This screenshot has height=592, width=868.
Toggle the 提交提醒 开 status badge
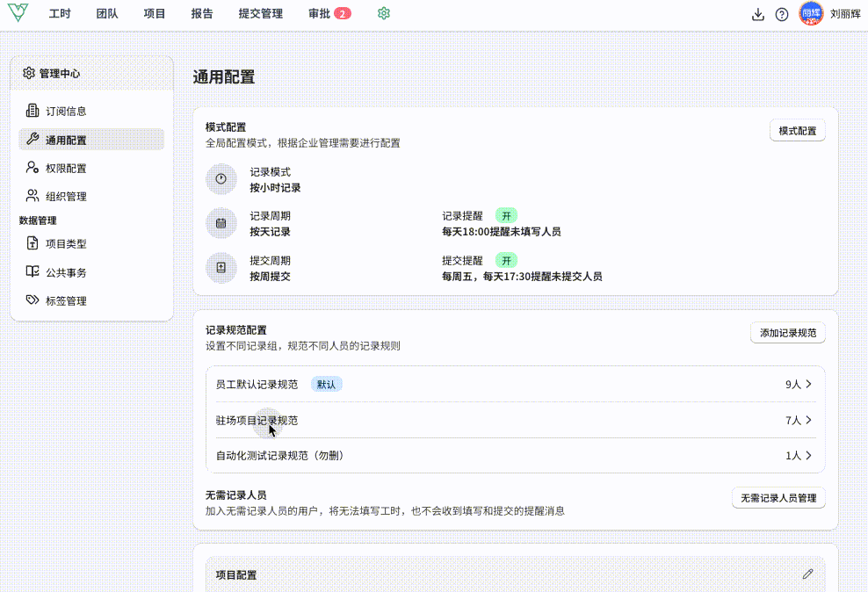pyautogui.click(x=505, y=261)
